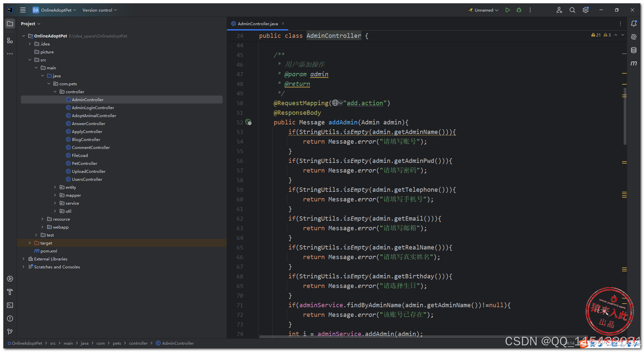This screenshot has height=352, width=644.
Task: Click controller in breadcrumb bar
Action: [138, 343]
